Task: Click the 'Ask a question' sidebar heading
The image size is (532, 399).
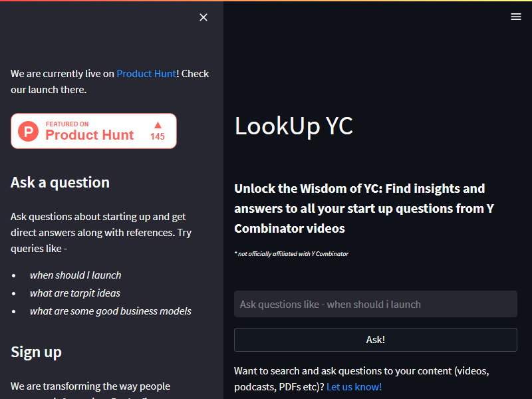Action: [x=60, y=182]
